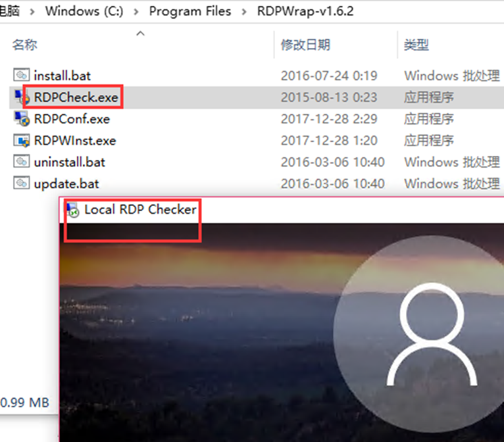Select the RDPConf.exe file name

(72, 119)
